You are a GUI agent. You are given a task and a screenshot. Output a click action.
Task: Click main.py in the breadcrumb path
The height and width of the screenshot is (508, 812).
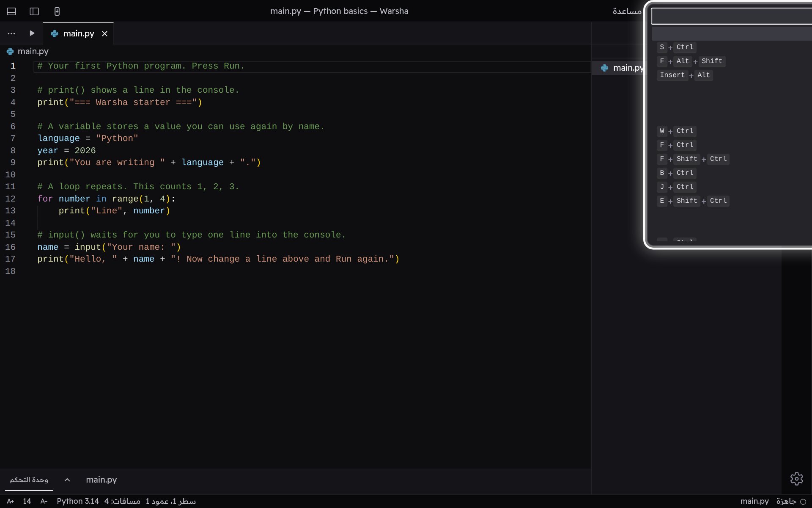(x=33, y=51)
